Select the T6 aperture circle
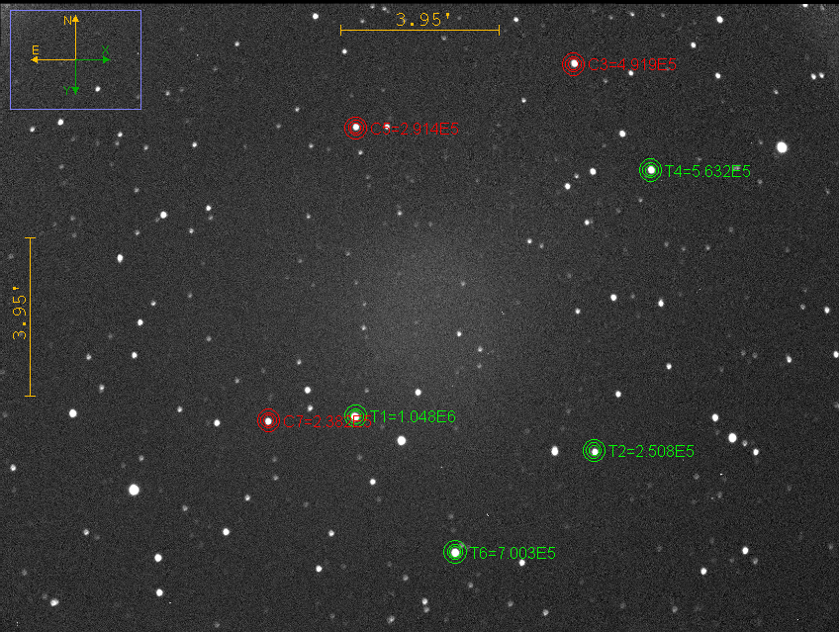 [454, 552]
